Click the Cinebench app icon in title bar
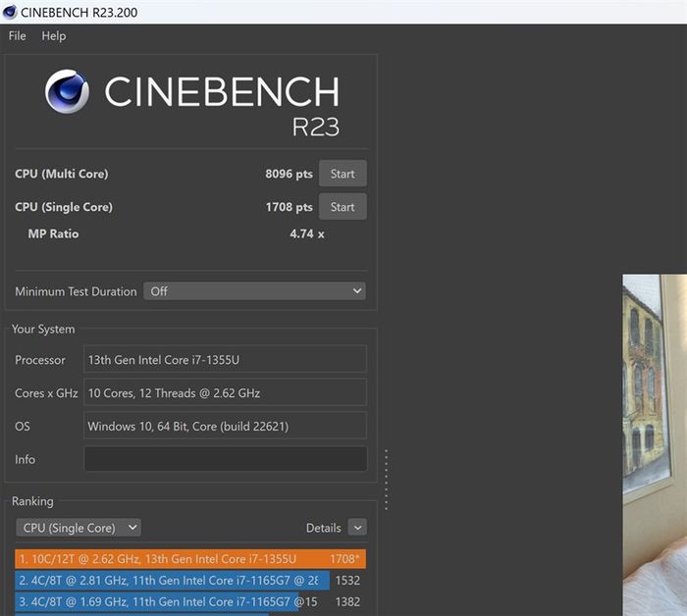 pos(10,12)
